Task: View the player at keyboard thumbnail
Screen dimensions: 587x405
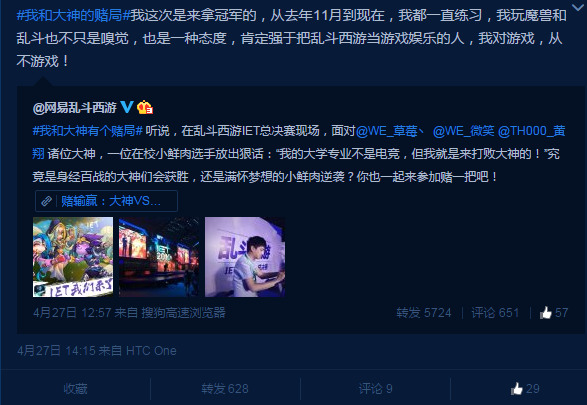Action: click(245, 257)
